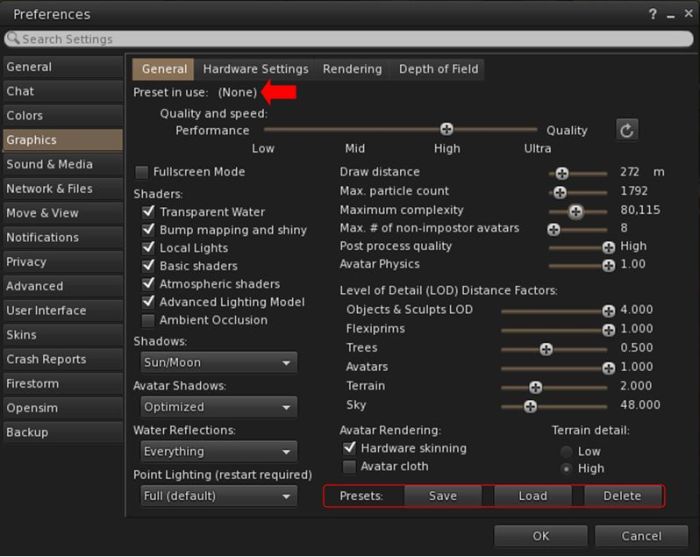700x557 pixels.
Task: Open the Water Reflections dropdown
Action: tap(218, 452)
